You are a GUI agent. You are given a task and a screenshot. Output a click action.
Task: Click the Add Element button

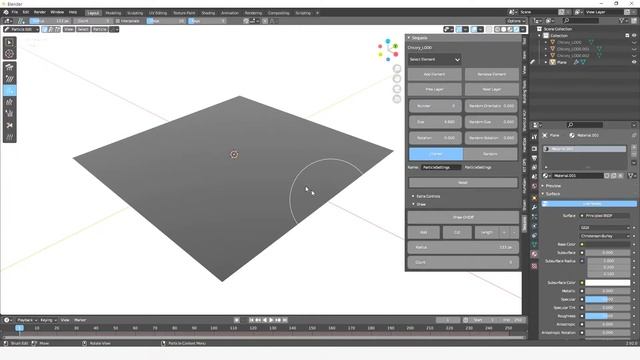pyautogui.click(x=434, y=74)
